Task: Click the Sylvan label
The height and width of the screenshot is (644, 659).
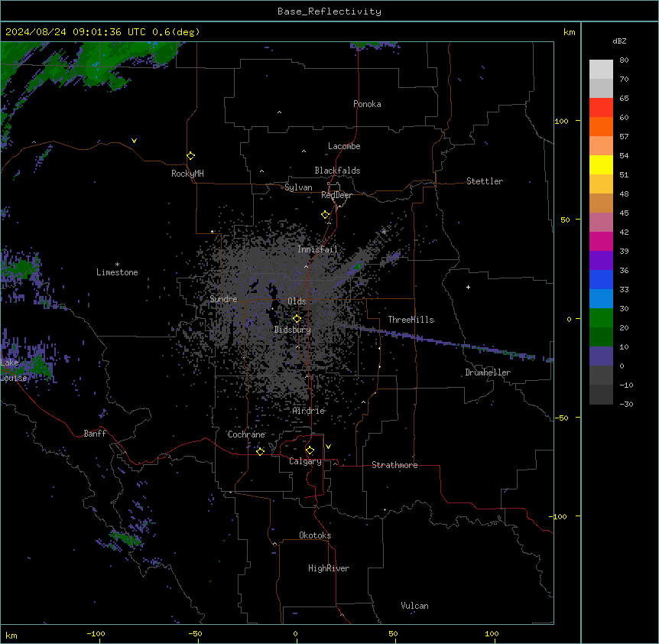Action: click(x=298, y=187)
